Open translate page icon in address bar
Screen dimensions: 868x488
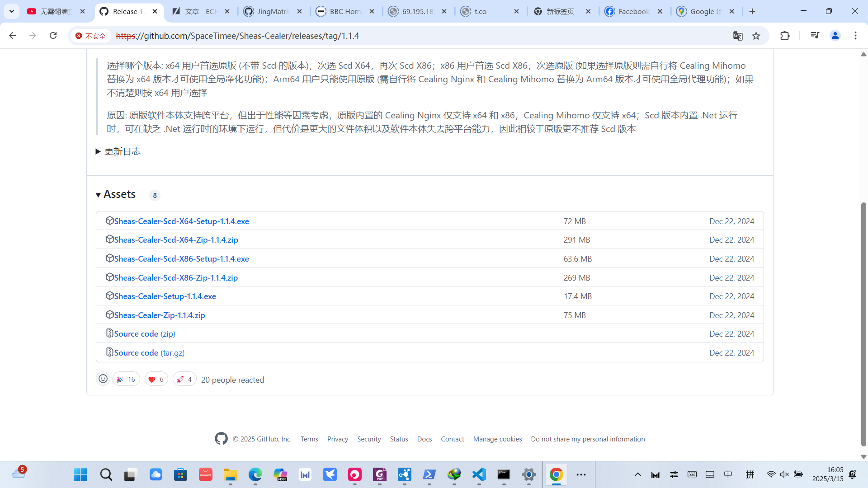coord(738,36)
